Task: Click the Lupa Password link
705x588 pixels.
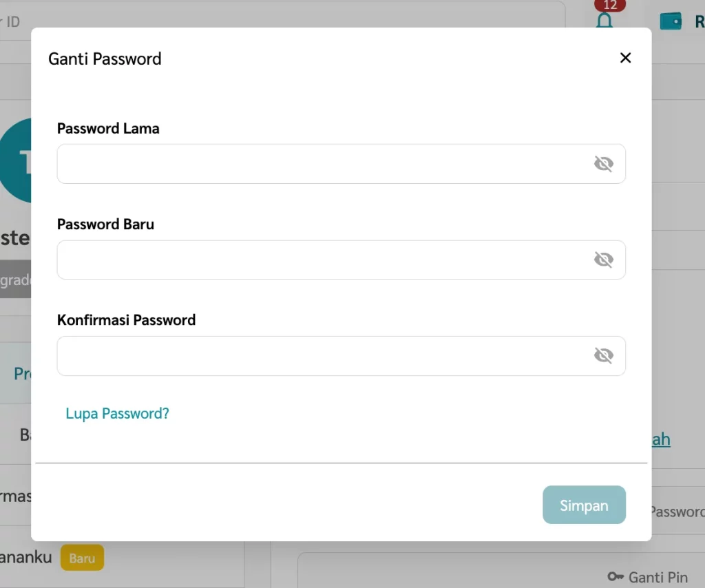Action: tap(117, 413)
